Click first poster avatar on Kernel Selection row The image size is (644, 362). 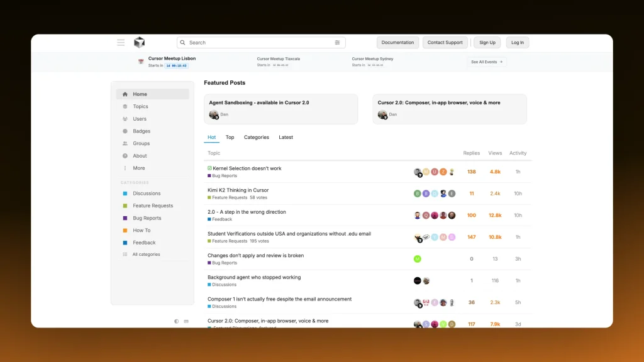pos(418,172)
